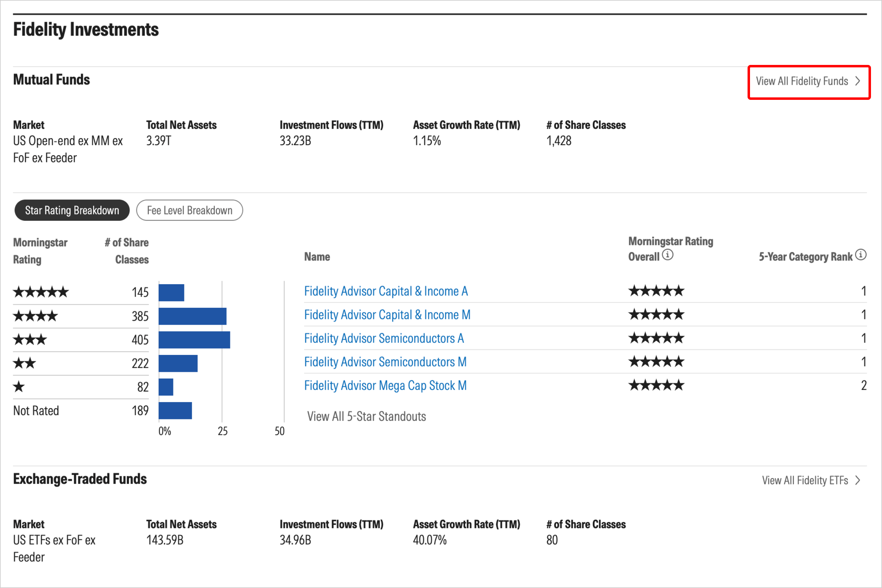Click the four-star rating row icon
Viewport: 882px width, 588px height.
(x=36, y=316)
